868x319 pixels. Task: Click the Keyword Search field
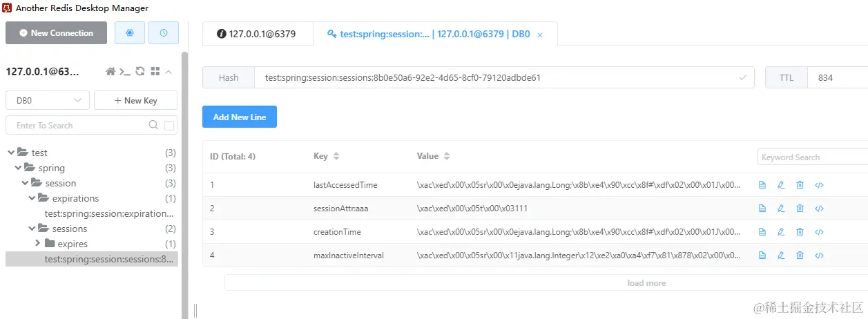[811, 157]
